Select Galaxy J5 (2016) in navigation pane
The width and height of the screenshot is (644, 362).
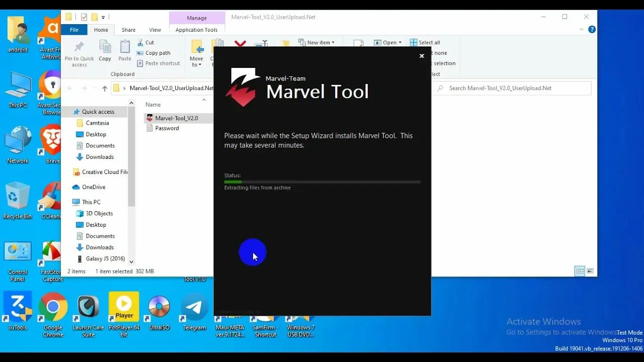coord(105,258)
